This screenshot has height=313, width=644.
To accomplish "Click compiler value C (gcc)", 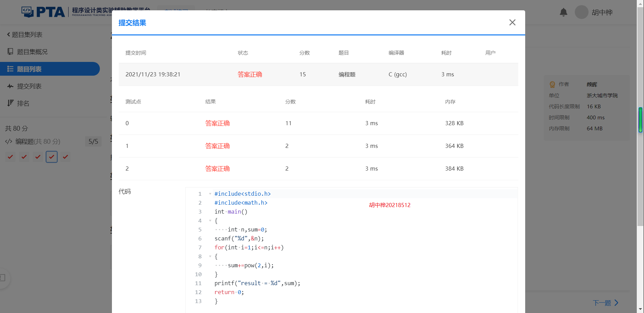I will [x=398, y=74].
